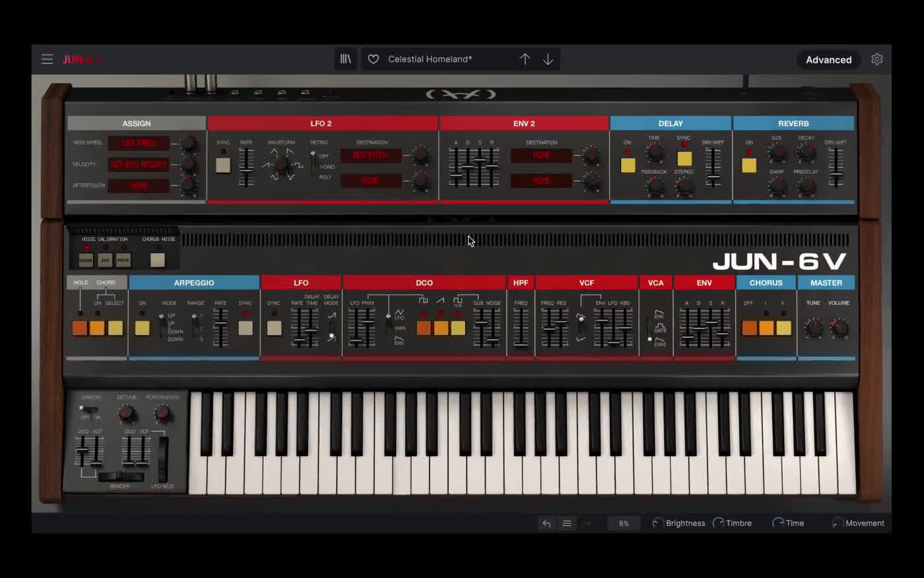Like the preset with the heart icon
The height and width of the screenshot is (578, 924).
point(373,59)
